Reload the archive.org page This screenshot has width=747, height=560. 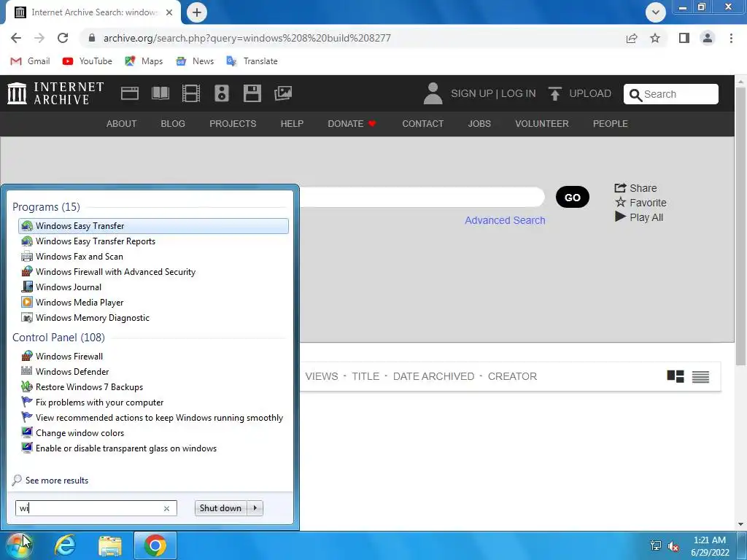(63, 38)
